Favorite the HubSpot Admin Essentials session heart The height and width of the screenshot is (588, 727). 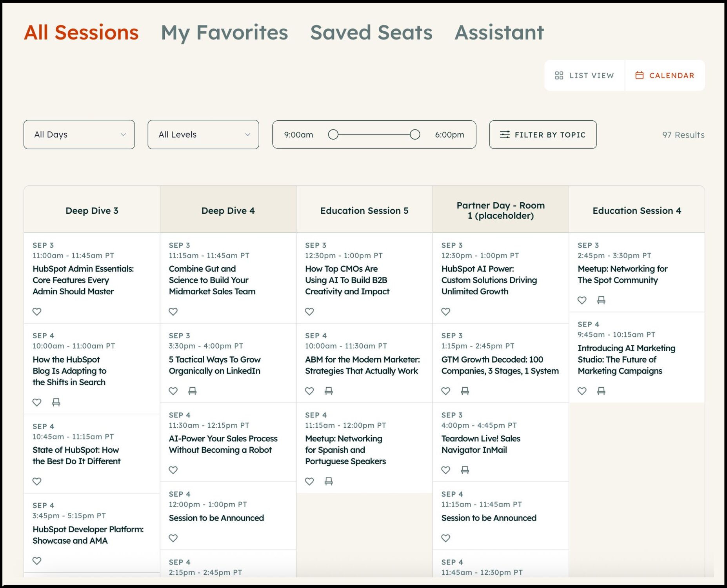[x=37, y=312]
